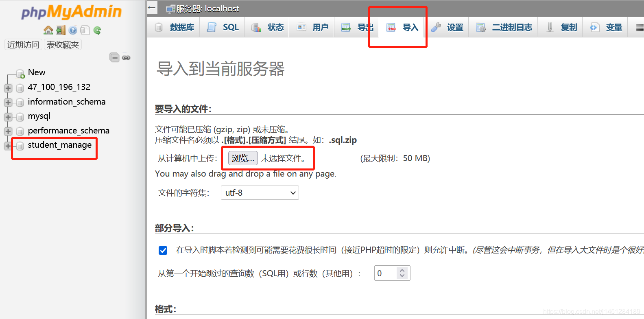The height and width of the screenshot is (319, 644).
Task: Click the skip queries number field
Action: coord(386,273)
